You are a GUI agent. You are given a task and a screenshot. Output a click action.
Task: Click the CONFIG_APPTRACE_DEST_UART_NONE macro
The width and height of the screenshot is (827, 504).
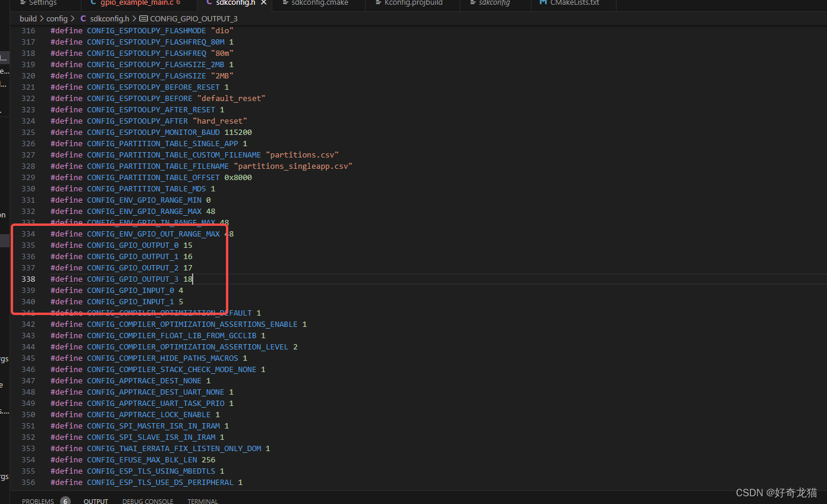tap(156, 392)
